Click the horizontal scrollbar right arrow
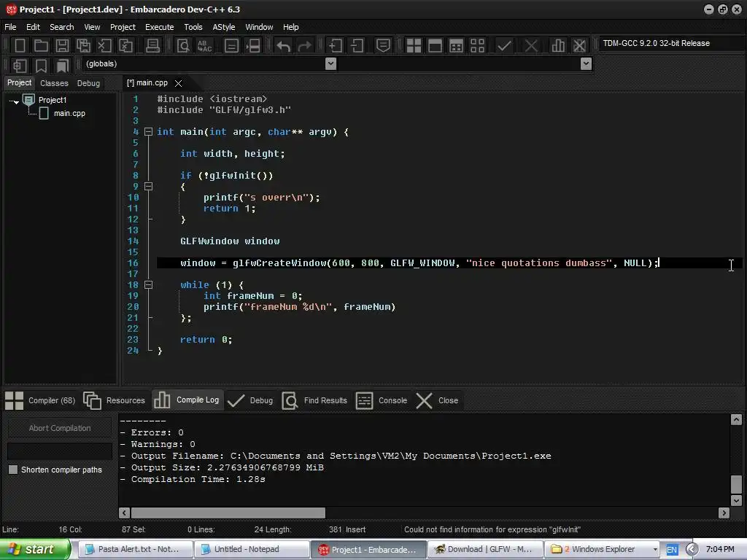This screenshot has width=747, height=560. point(724,513)
